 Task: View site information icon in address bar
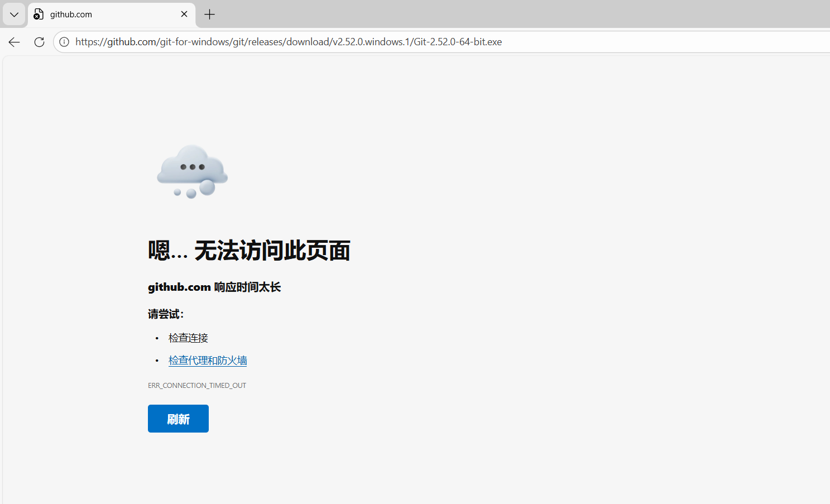(x=64, y=42)
